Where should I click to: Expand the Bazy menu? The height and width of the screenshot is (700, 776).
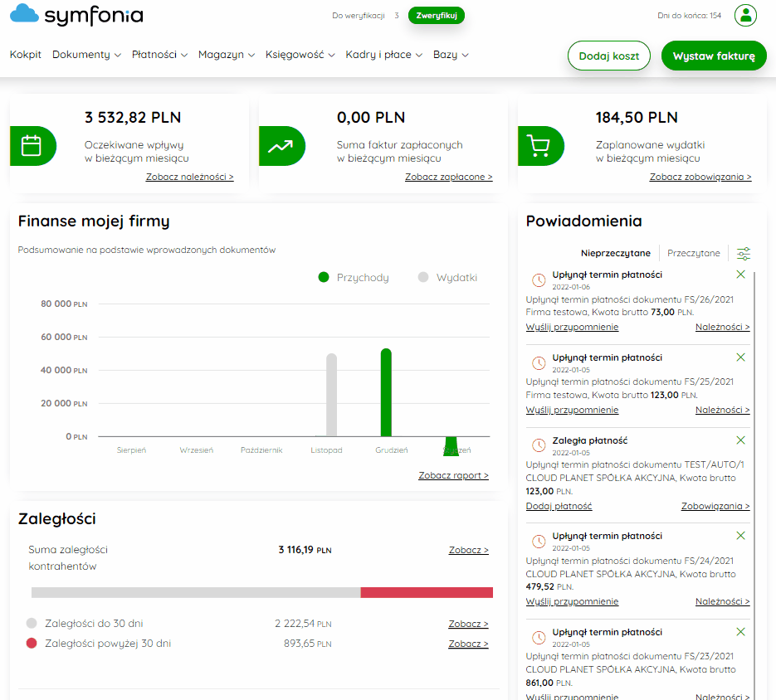click(x=451, y=55)
